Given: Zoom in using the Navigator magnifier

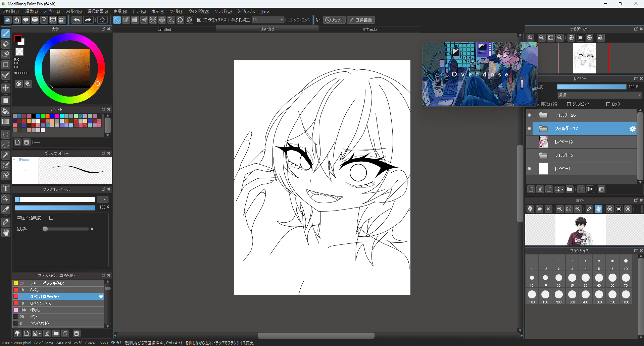Looking at the screenshot, I should pyautogui.click(x=541, y=38).
